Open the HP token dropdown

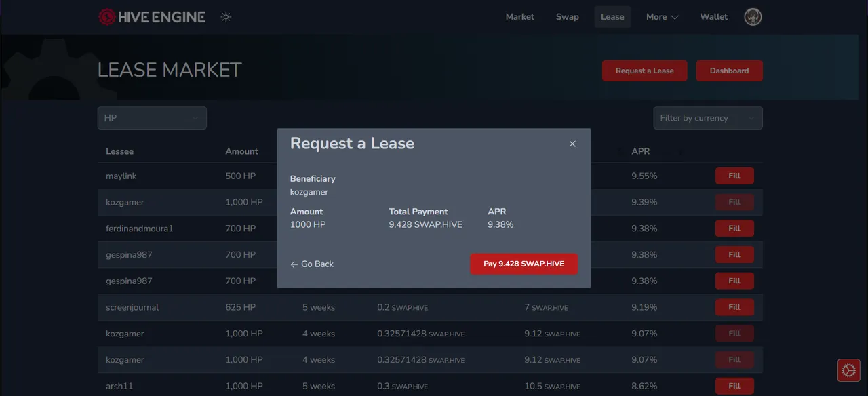(152, 118)
